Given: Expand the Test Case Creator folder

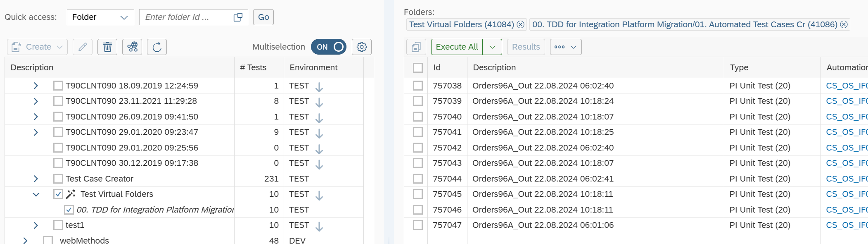Looking at the screenshot, I should coord(36,179).
